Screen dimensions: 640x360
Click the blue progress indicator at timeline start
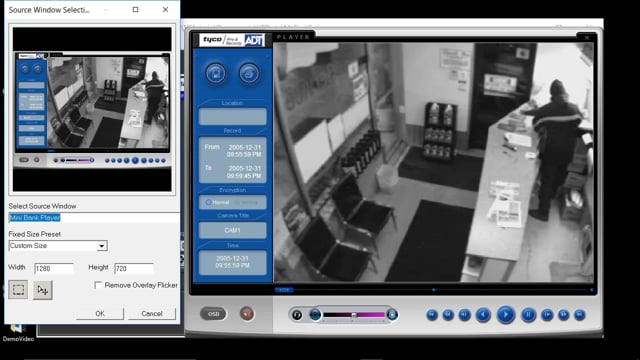point(284,290)
